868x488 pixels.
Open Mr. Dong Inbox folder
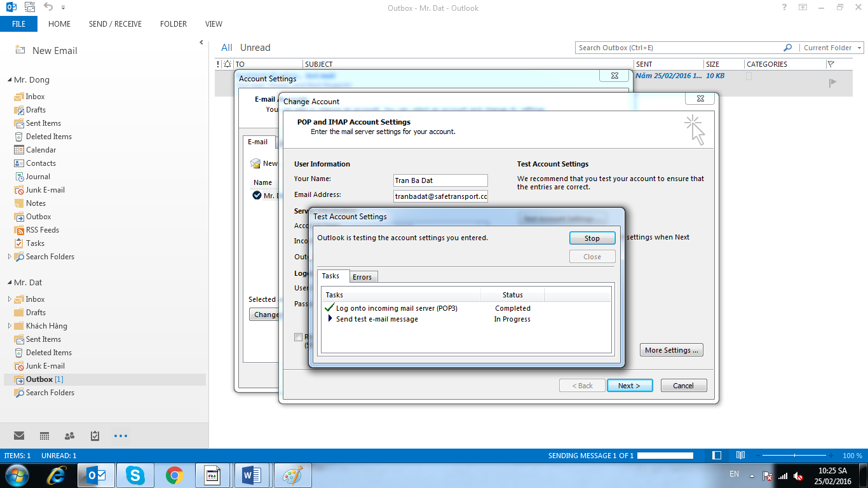[35, 97]
